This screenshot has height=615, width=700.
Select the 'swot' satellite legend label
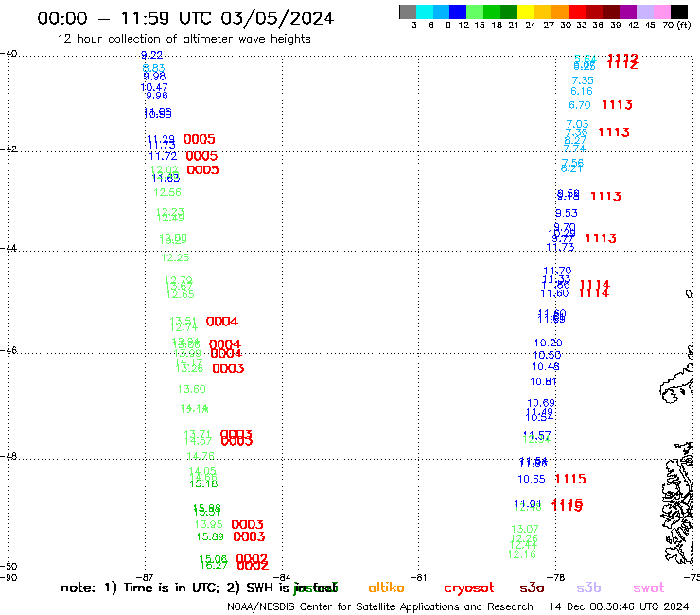tap(648, 588)
